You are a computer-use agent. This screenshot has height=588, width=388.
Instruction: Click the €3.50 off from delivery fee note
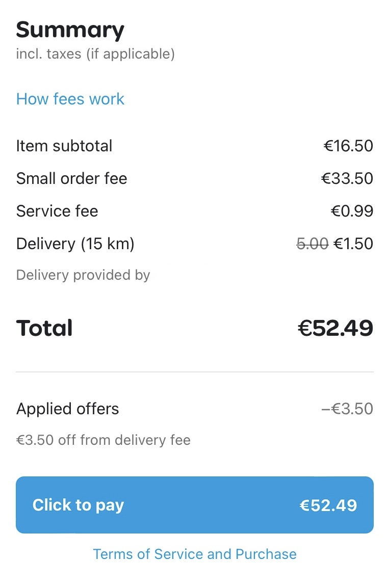(104, 440)
